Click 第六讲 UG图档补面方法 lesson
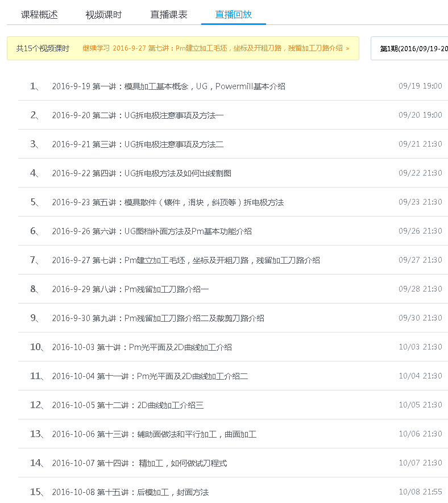The width and height of the screenshot is (448, 503). [x=152, y=231]
